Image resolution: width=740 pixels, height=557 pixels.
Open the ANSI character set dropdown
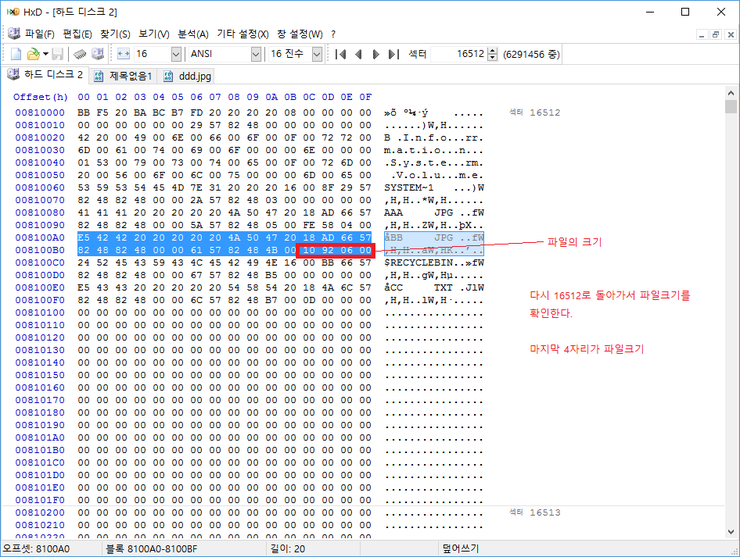[255, 53]
